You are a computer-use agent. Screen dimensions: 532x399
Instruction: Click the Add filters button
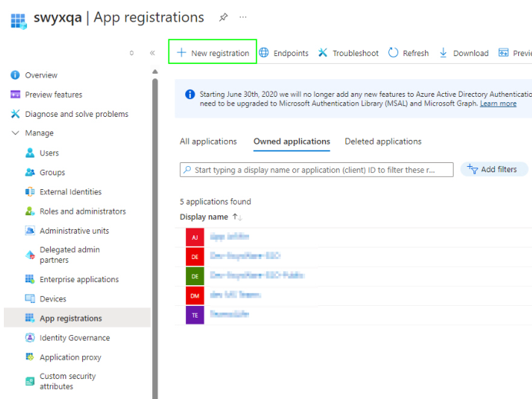pyautogui.click(x=494, y=169)
